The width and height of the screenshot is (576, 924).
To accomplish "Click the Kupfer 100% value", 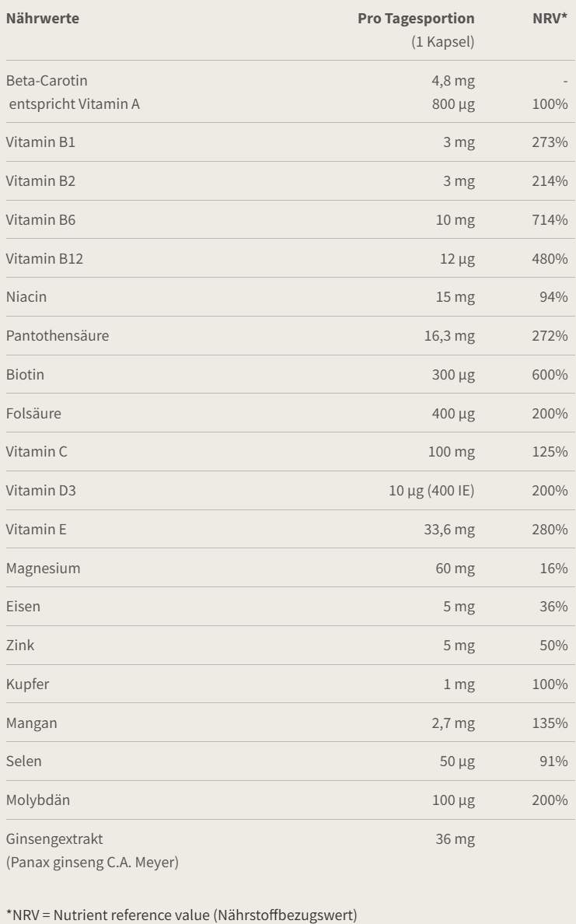I will tap(550, 684).
